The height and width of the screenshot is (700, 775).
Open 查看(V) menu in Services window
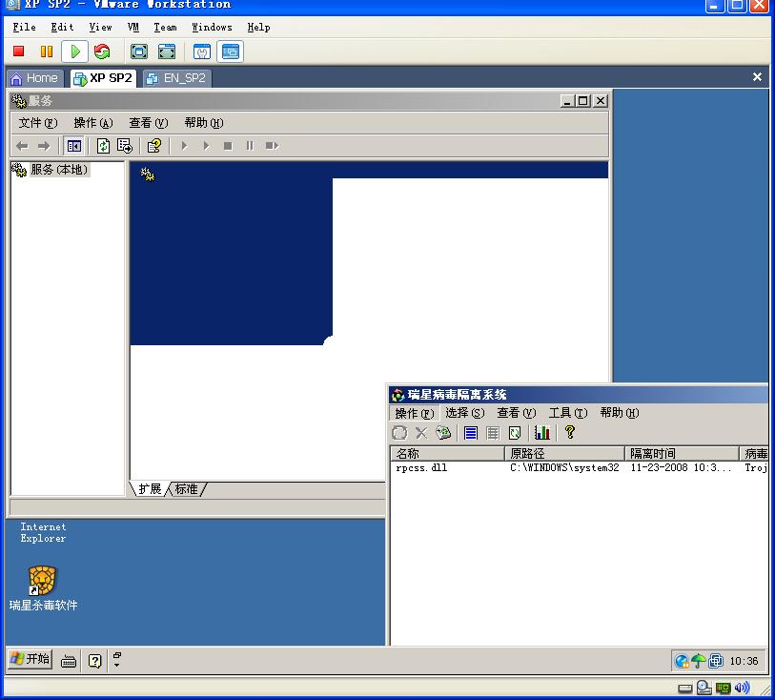tap(149, 123)
